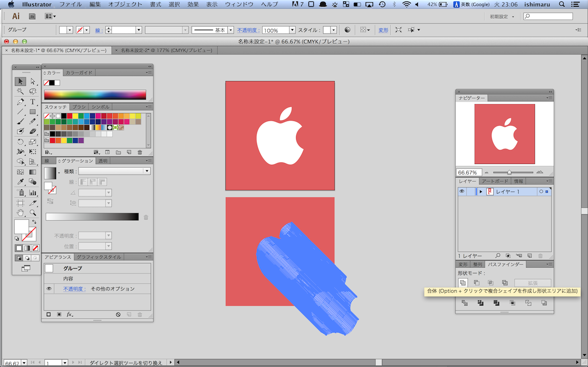Select the Artboard tool
Viewport: 588px width, 367px height.
(21, 203)
